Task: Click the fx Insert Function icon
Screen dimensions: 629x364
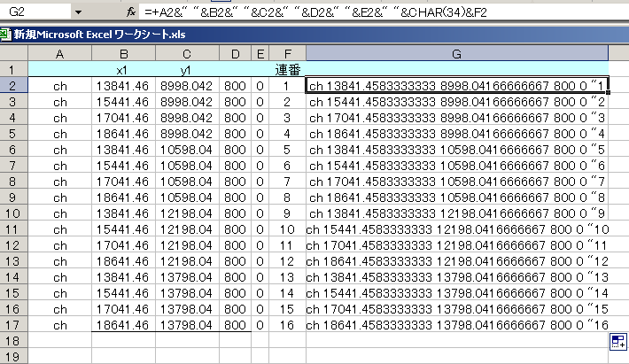Action: click(130, 12)
